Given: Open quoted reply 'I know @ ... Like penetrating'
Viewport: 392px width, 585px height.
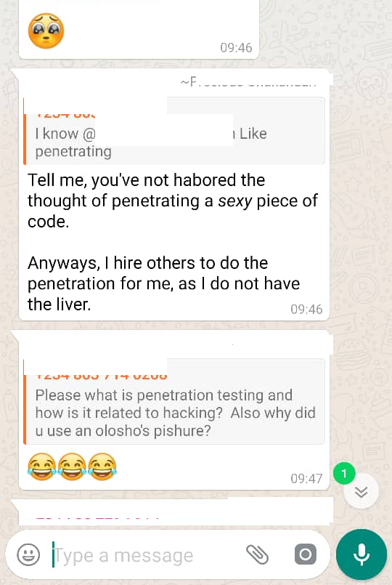Looking at the screenshot, I should pos(174,132).
